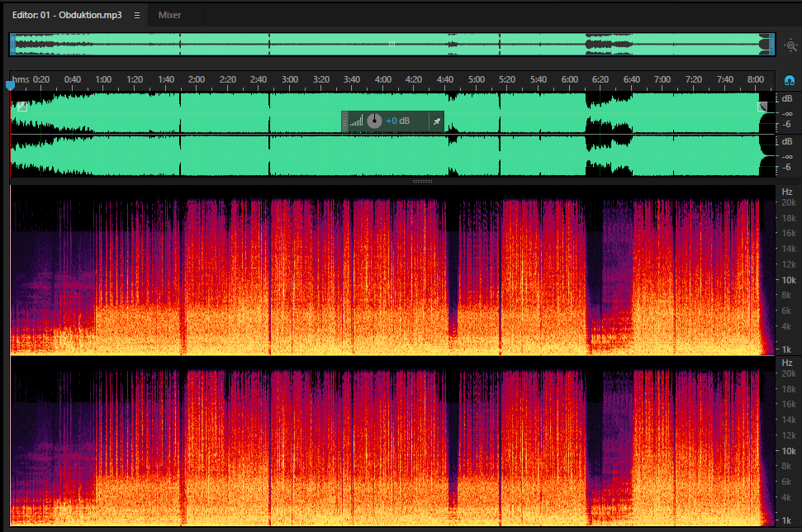The height and width of the screenshot is (532, 802).
Task: Click the 2:00 mark on the timeline ruler
Action: [197, 79]
